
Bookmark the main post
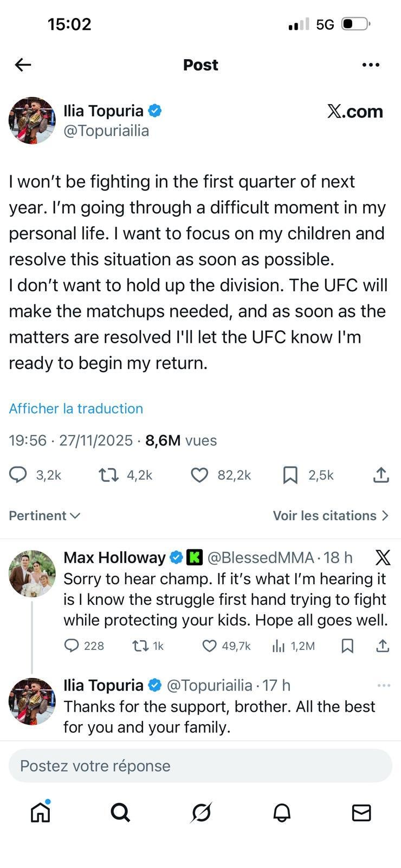(290, 475)
